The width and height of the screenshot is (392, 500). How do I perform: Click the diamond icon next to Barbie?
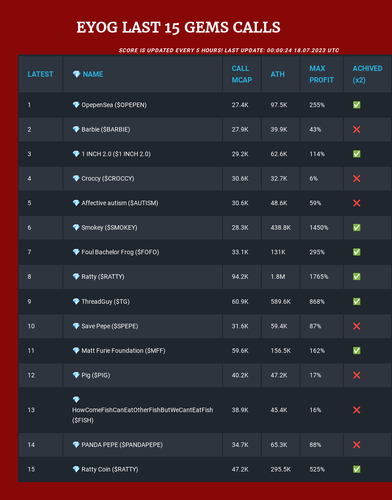[76, 129]
